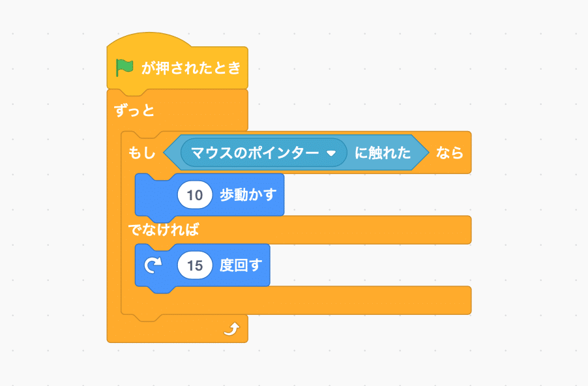The width and height of the screenshot is (588, 386).
Task: Click the white triangle after マウスのポインター
Action: tap(331, 153)
